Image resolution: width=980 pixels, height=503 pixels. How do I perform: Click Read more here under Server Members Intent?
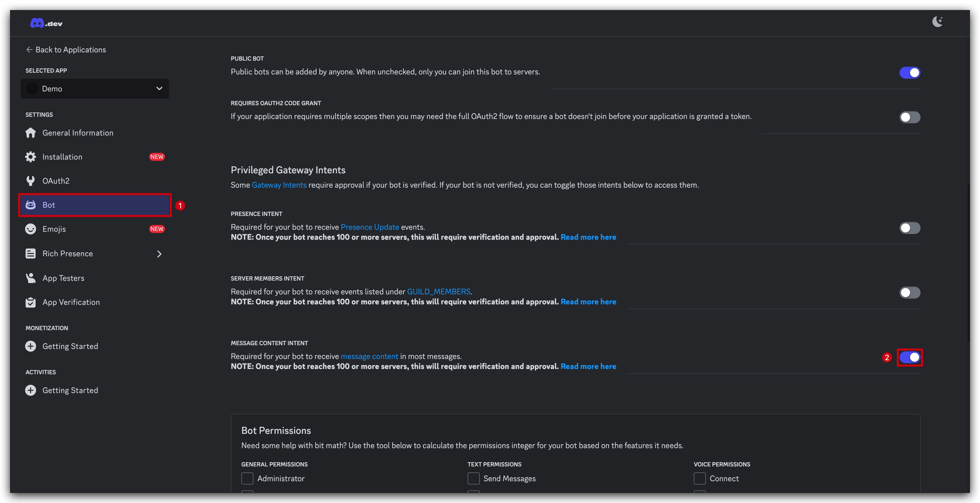[588, 302]
